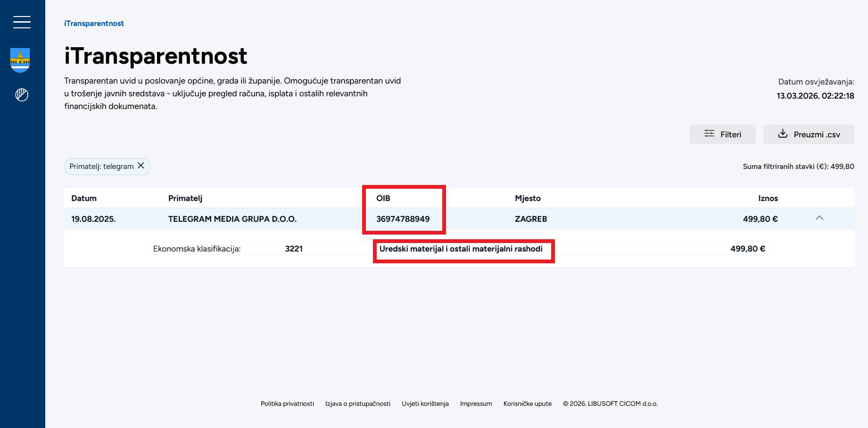Open Politika privatnosti footer link
868x428 pixels.
[x=287, y=403]
